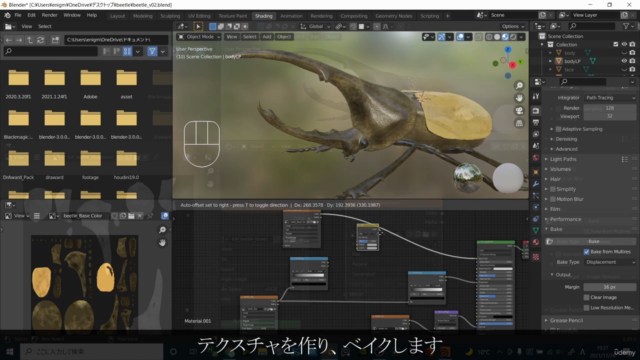Image resolution: width=640 pixels, height=360 pixels.
Task: Enable Adaptive Sampling checkbox
Action: point(558,129)
